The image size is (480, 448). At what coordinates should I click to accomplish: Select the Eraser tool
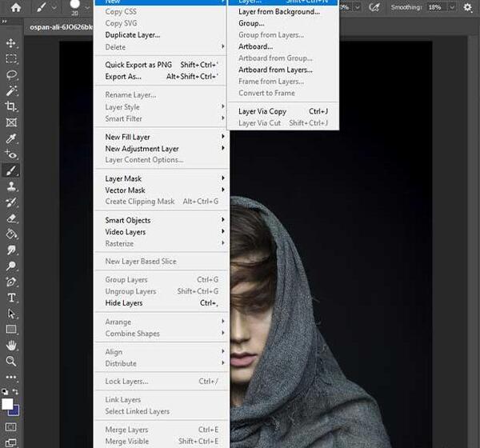coord(11,218)
